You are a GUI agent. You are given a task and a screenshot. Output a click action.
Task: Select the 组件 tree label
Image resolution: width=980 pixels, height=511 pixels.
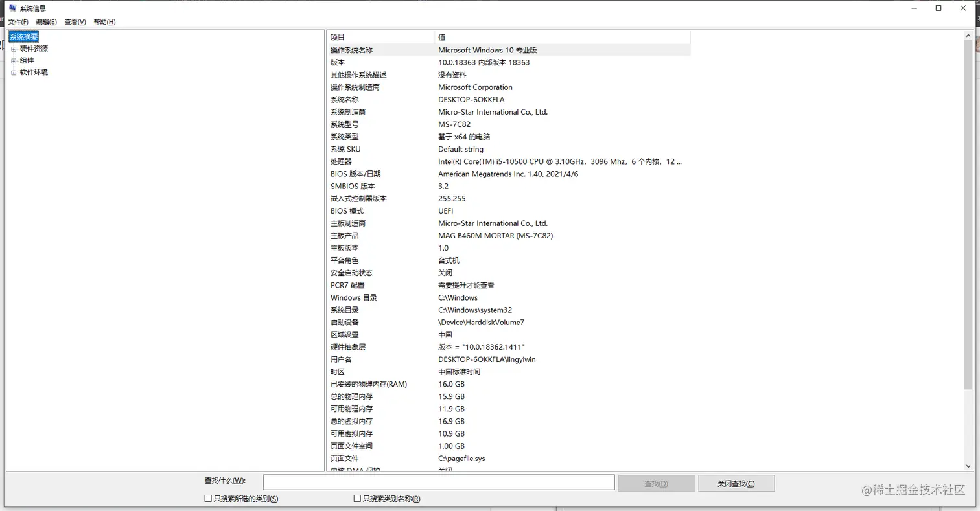(27, 61)
